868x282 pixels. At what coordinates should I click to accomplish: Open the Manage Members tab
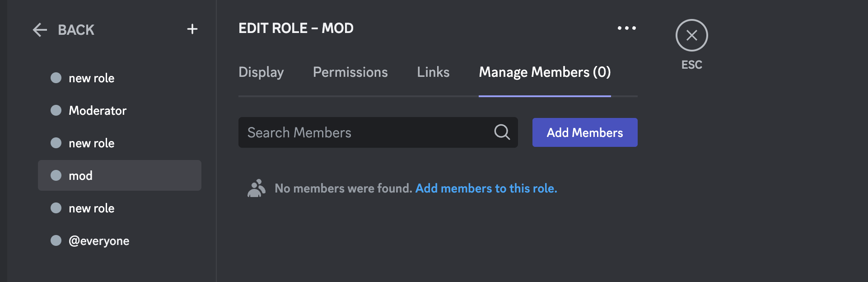(x=544, y=72)
